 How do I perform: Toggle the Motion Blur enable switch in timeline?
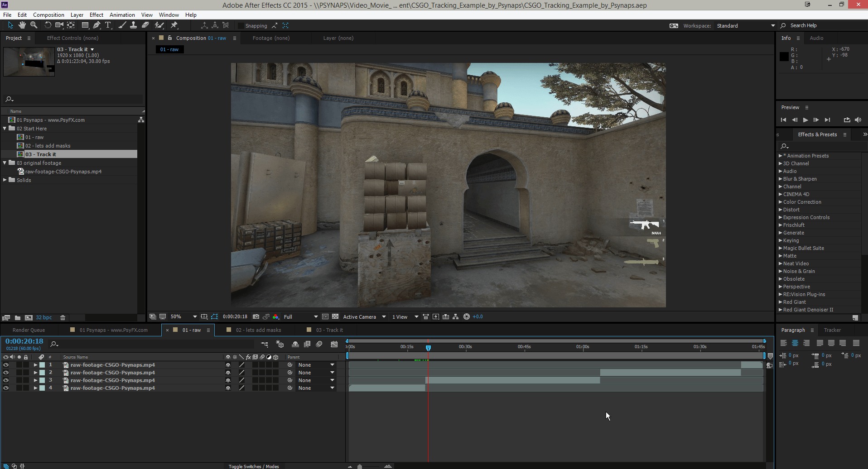tap(319, 345)
